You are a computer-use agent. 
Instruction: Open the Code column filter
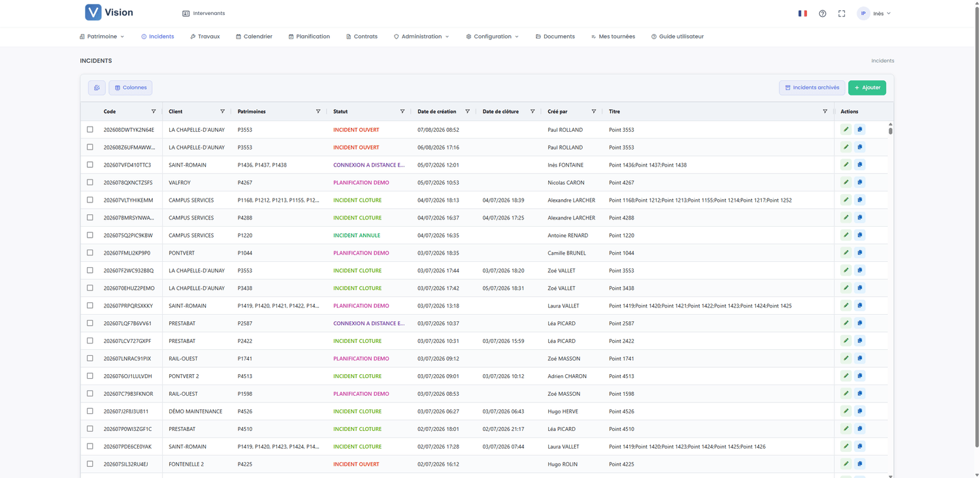pos(154,112)
